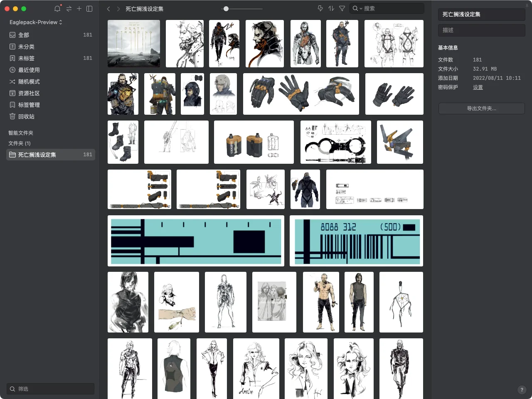Click the 回收站 trash can icon
This screenshot has height=399, width=532.
coord(12,116)
